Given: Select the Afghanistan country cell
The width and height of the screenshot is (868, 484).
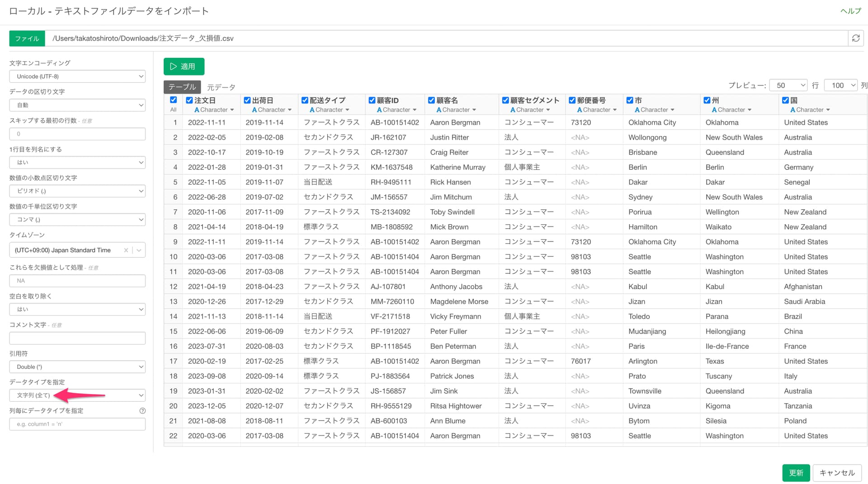Looking at the screenshot, I should click(x=823, y=287).
